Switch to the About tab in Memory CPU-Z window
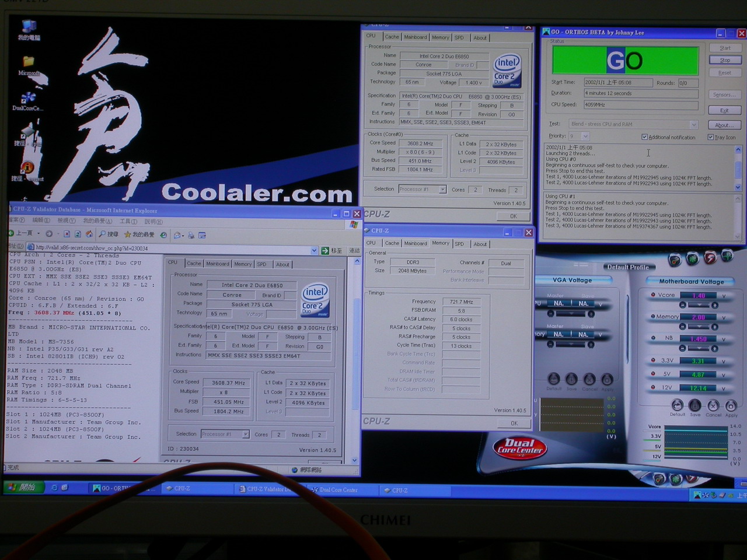747x560 pixels. [x=480, y=244]
